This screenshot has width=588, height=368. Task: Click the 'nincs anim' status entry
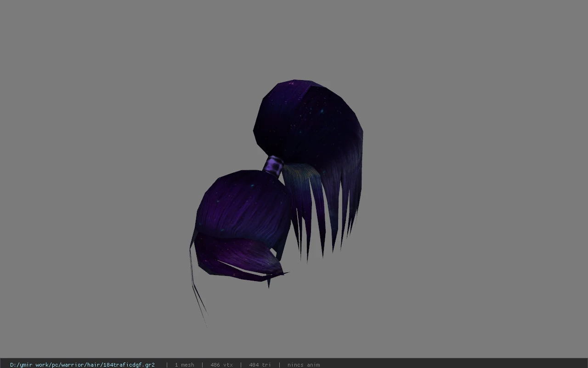point(304,365)
